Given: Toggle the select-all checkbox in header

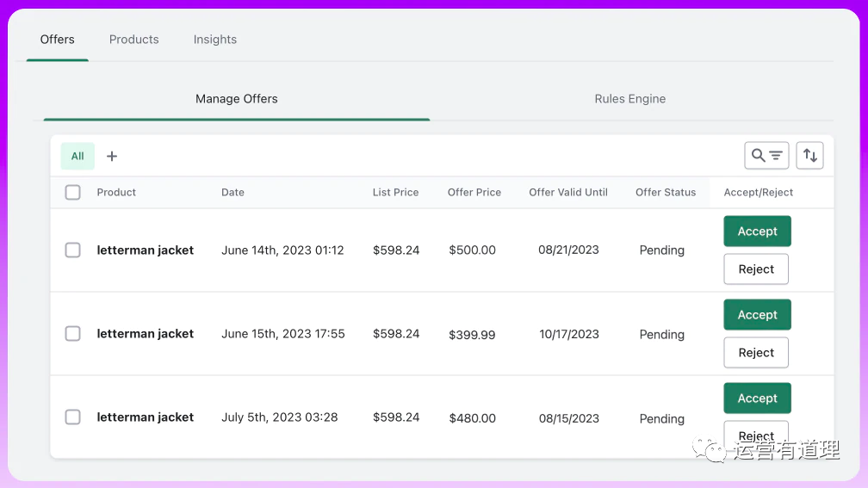Looking at the screenshot, I should click(72, 192).
